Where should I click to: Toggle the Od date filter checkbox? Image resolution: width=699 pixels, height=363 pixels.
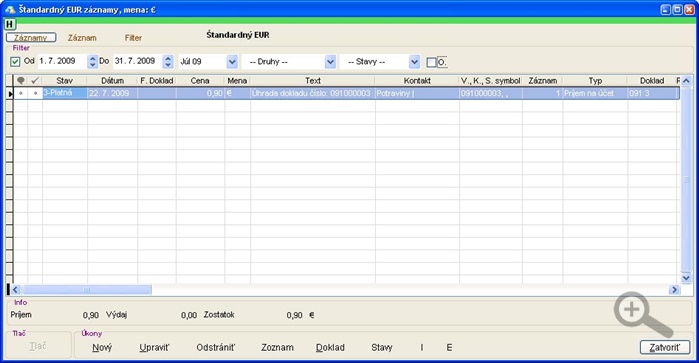[x=15, y=62]
